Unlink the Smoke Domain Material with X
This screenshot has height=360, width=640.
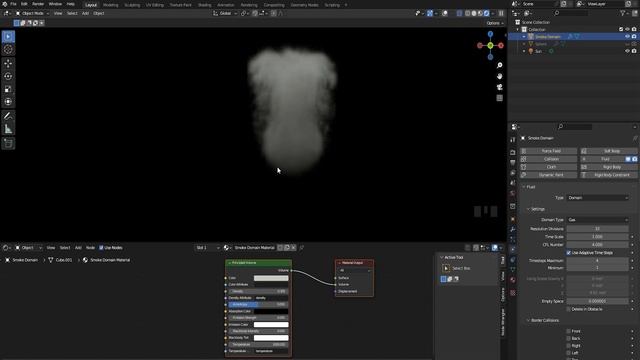click(293, 248)
